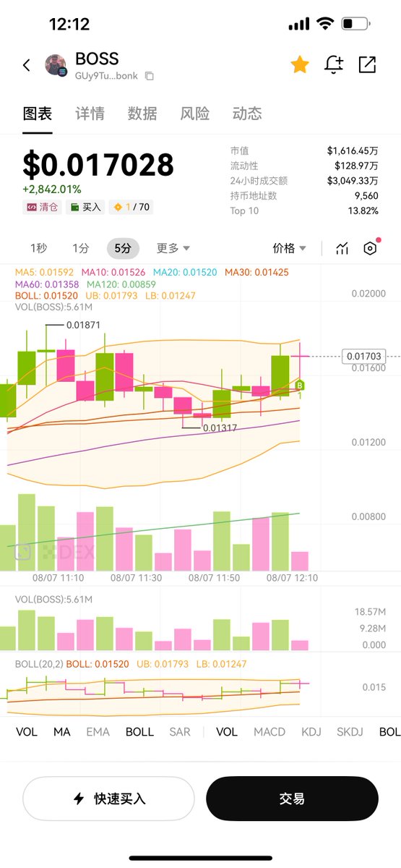The width and height of the screenshot is (401, 868).
Task: Open the 价格 dropdown
Action: point(289,248)
